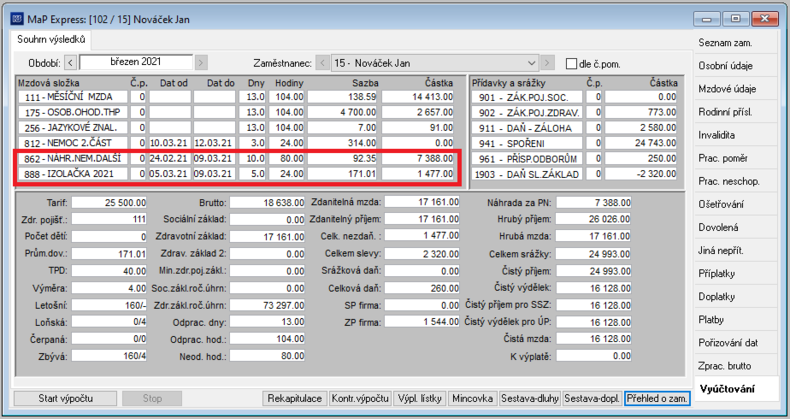Viewport: 790px width, 419px height.
Task: Select deduction 911 - DAŇ - ZÁLOHA
Action: [574, 128]
